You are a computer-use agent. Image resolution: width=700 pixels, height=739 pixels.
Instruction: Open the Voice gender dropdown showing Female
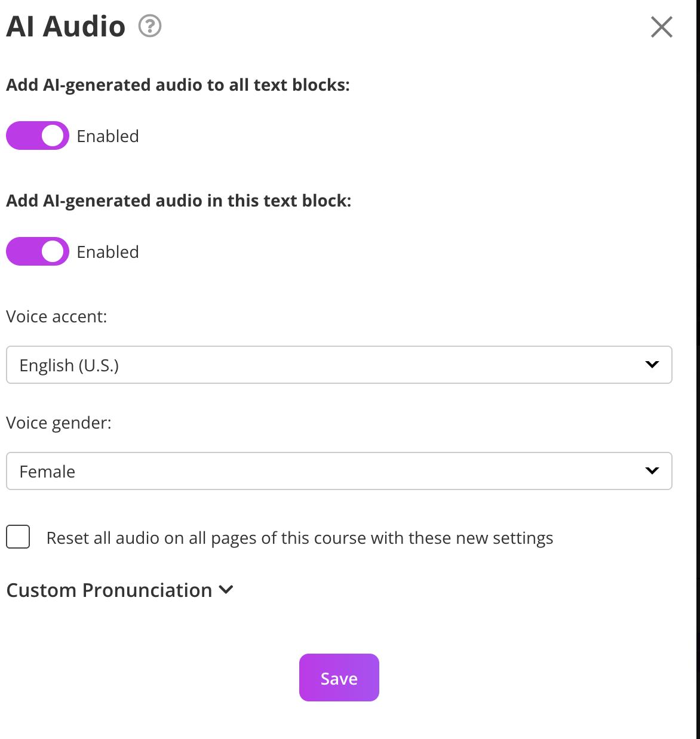coord(339,471)
